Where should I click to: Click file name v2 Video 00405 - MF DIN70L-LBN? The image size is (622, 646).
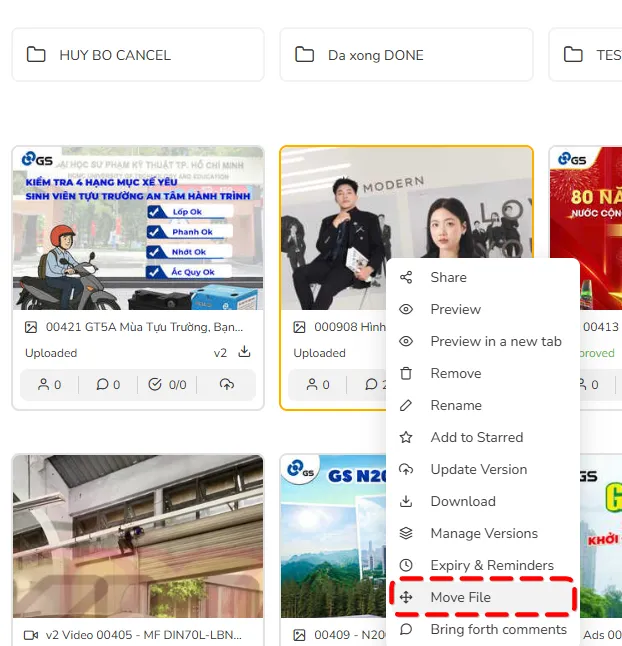144,635
